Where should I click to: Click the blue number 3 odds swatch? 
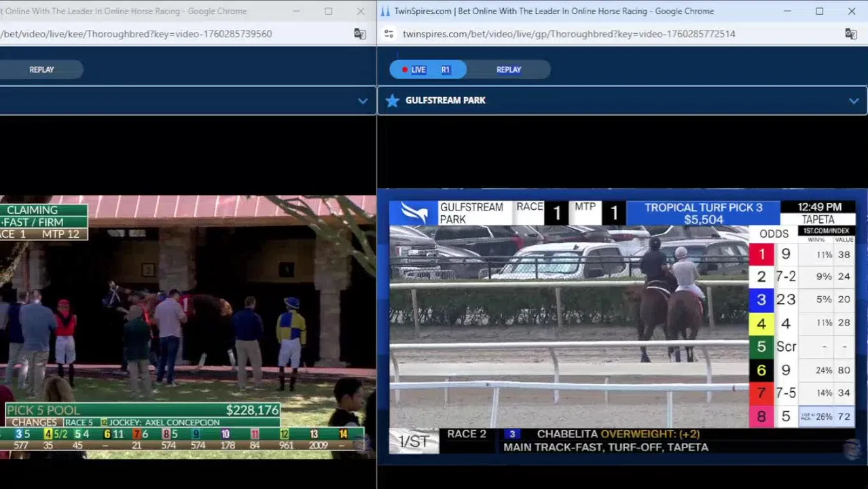point(761,300)
